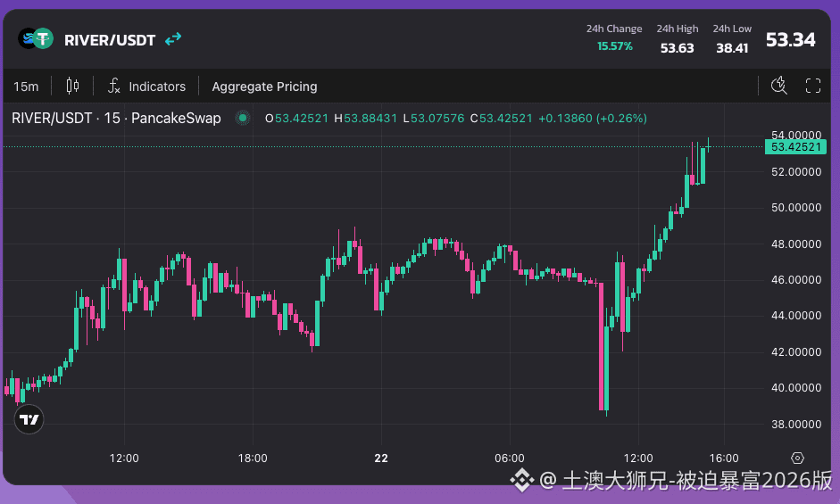This screenshot has width=840, height=504.
Task: Click the current price label 53.42521
Action: coord(794,146)
